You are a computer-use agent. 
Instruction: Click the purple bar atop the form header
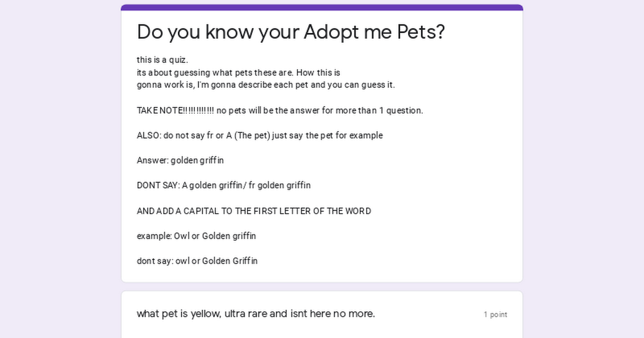pyautogui.click(x=322, y=8)
